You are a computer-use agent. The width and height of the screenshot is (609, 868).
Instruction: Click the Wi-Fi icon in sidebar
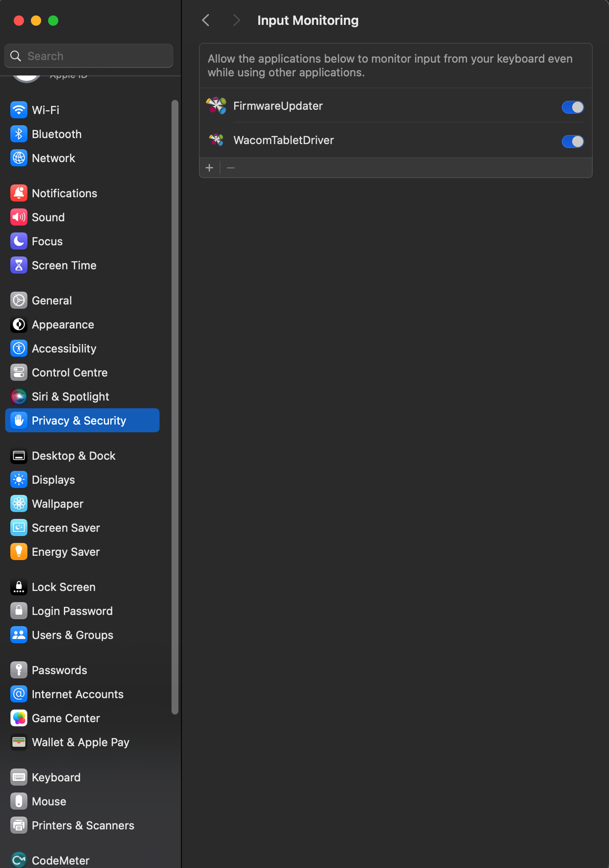click(19, 110)
